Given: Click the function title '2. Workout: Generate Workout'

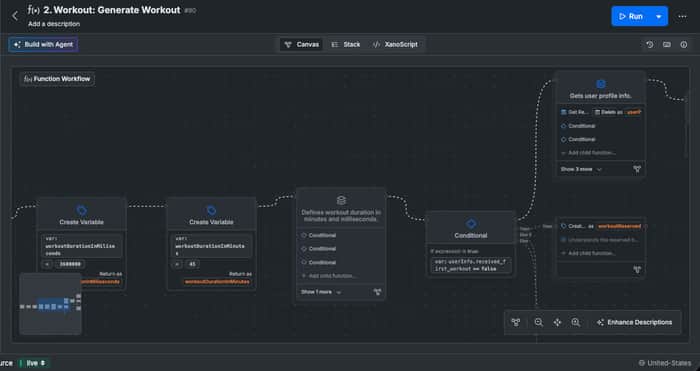Looking at the screenshot, I should pyautogui.click(x=112, y=10).
